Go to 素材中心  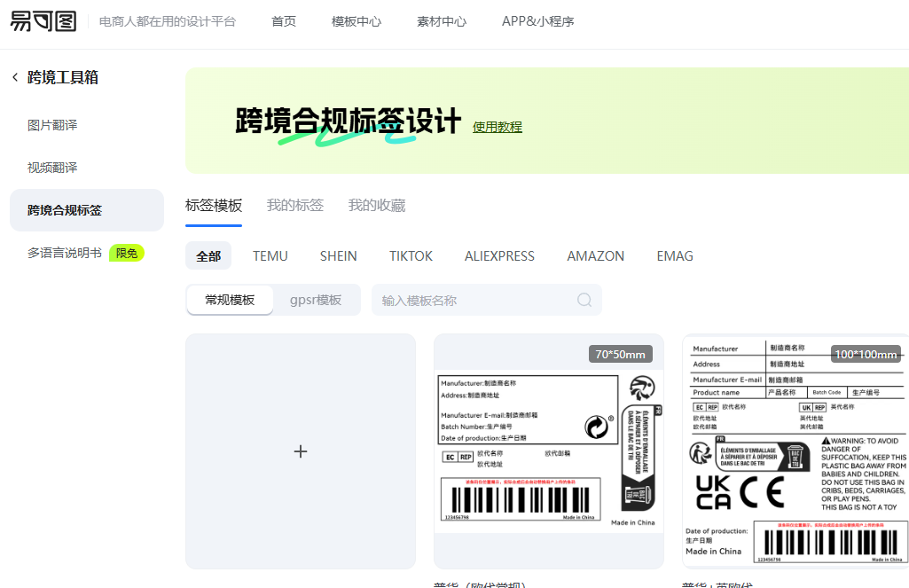[x=442, y=21]
